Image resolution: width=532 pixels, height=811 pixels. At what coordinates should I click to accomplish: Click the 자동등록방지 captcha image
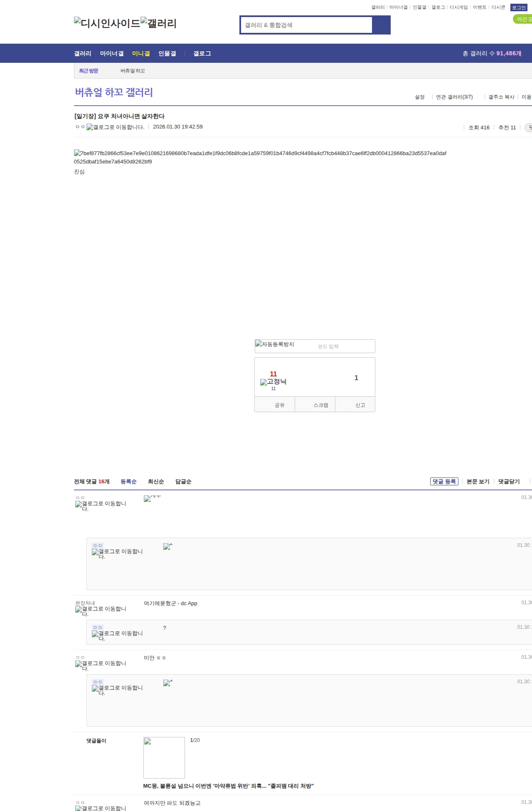(275, 344)
